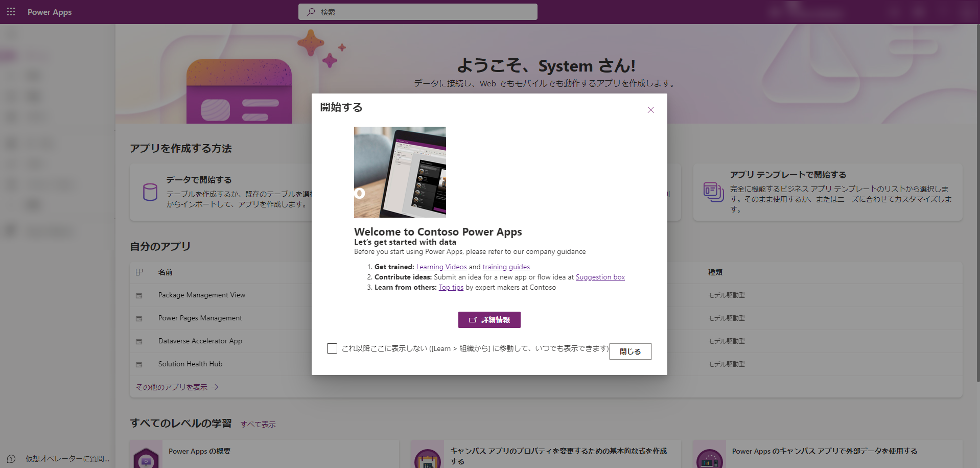Click the 仮想オペレーターに質問 help icon
This screenshot has height=468, width=980.
(x=11, y=459)
